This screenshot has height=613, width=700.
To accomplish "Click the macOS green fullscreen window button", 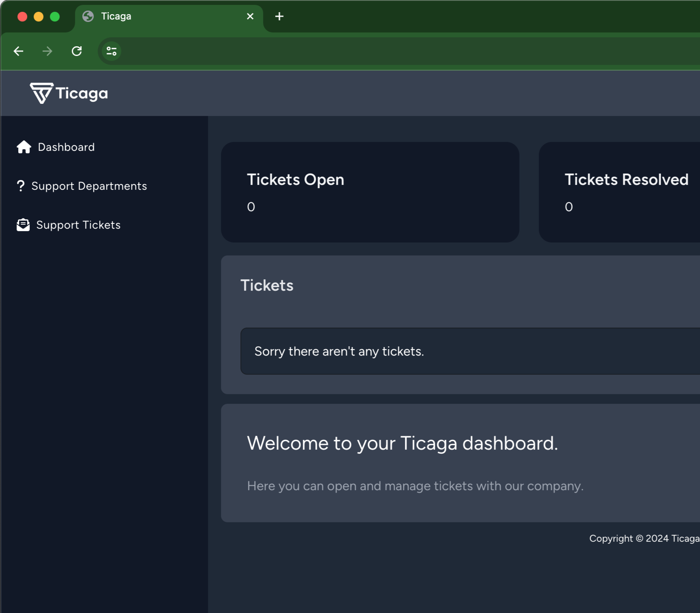I will click(55, 17).
